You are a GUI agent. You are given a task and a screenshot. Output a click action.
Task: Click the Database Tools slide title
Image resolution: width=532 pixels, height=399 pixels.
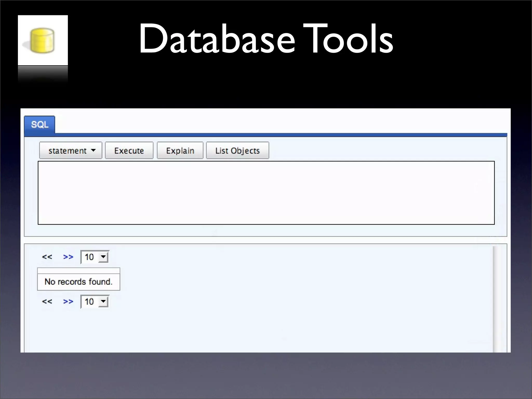point(266,39)
